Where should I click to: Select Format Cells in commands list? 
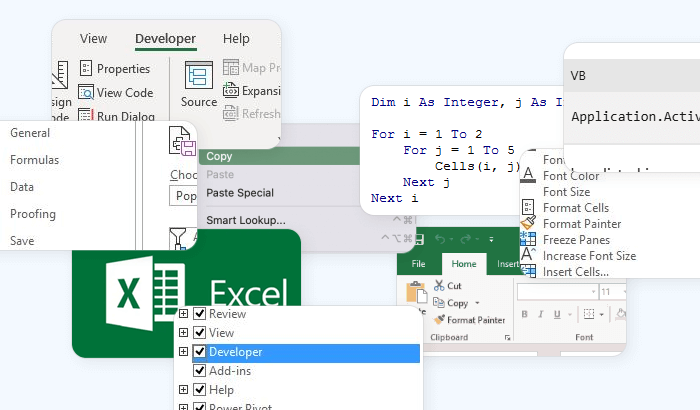[576, 208]
